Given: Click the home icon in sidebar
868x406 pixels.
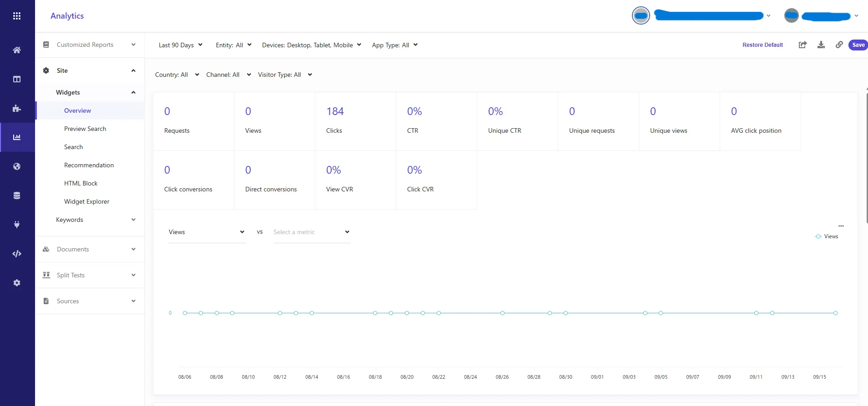Looking at the screenshot, I should point(17,50).
